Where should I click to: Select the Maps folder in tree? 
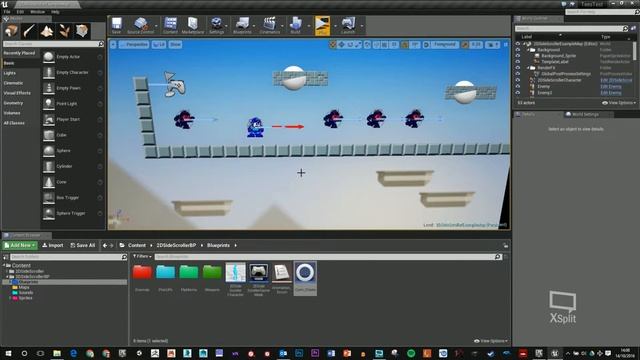[x=24, y=287]
